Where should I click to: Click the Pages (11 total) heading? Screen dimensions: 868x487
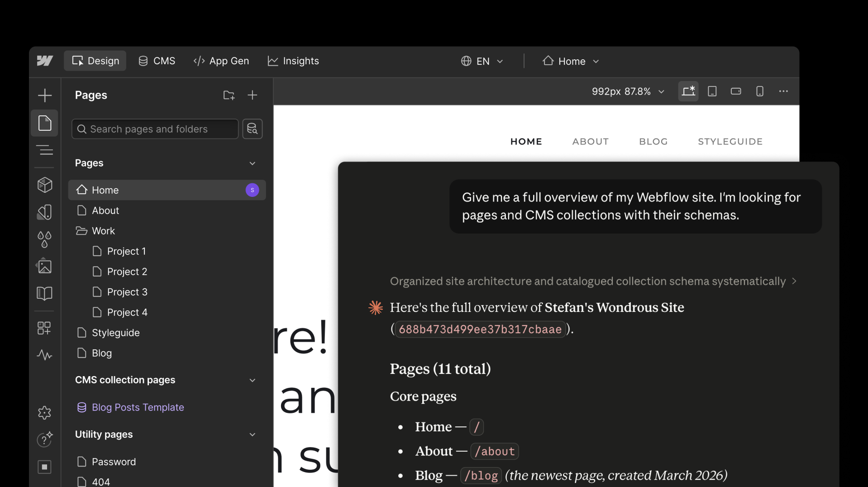440,369
